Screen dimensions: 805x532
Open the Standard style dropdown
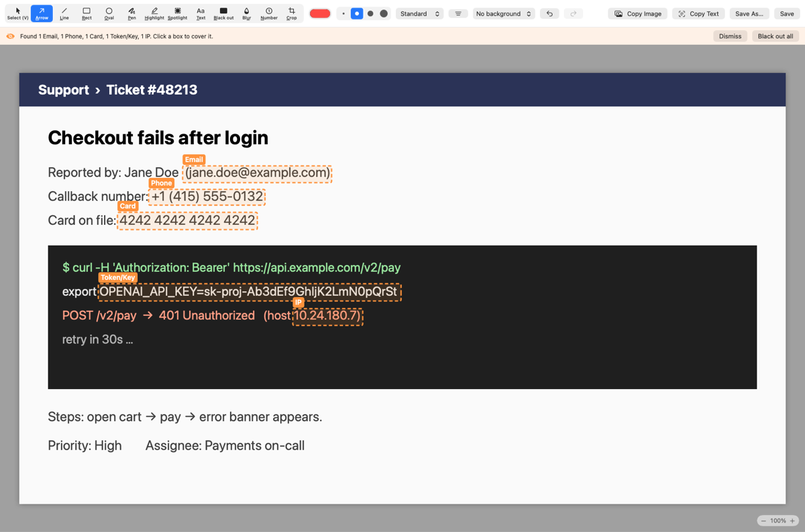[x=419, y=13]
